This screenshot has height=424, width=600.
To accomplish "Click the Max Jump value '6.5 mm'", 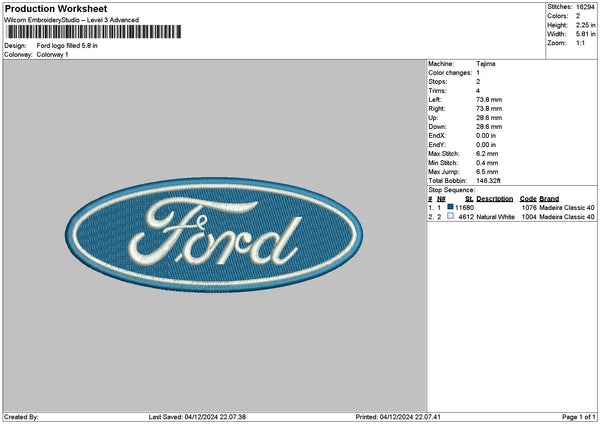I will (x=487, y=172).
